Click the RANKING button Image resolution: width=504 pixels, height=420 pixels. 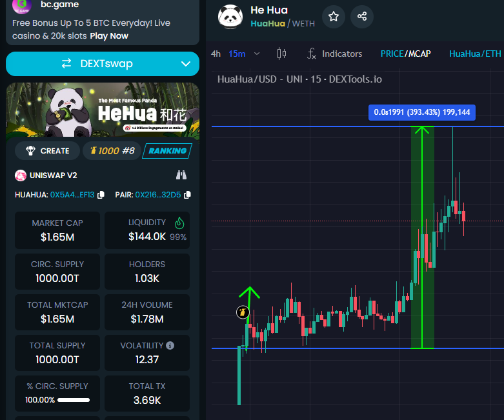tap(167, 151)
